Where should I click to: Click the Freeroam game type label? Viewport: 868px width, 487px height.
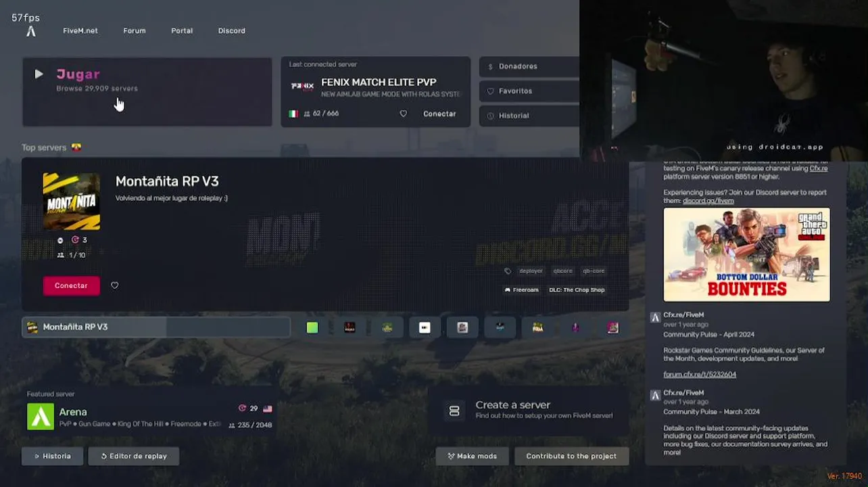(521, 289)
